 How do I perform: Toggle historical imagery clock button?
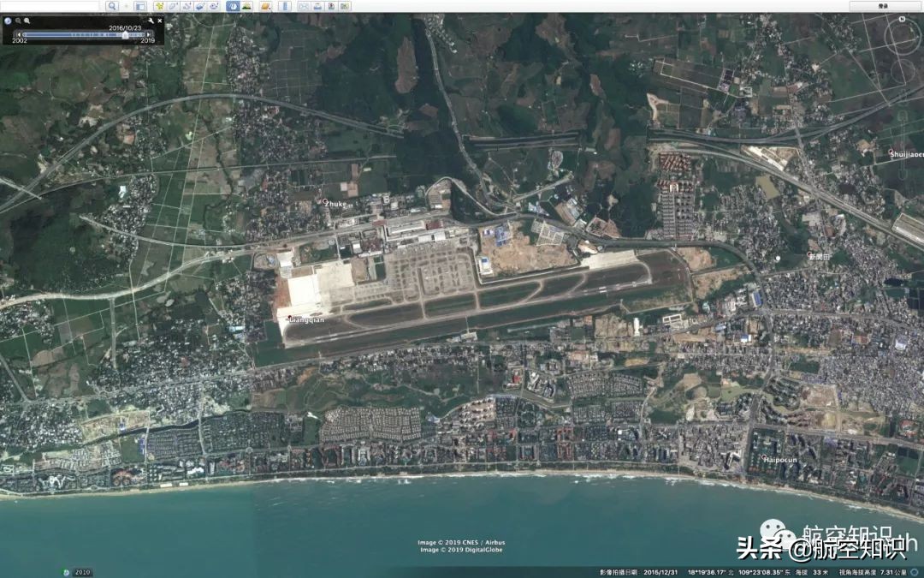point(233,6)
